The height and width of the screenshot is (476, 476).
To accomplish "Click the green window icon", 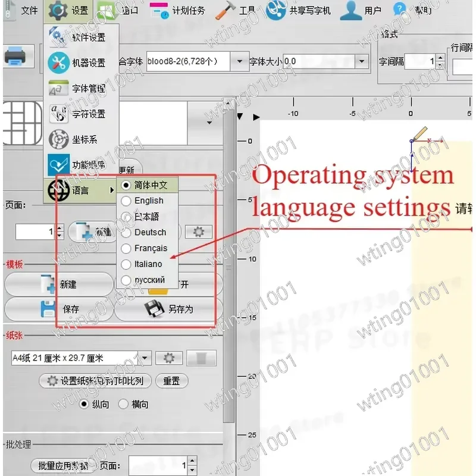I will coord(107,11).
